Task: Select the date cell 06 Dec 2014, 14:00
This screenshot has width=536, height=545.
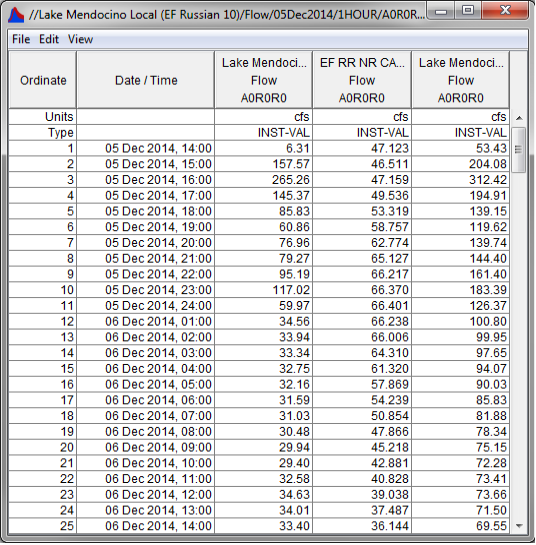Action: tap(146, 526)
